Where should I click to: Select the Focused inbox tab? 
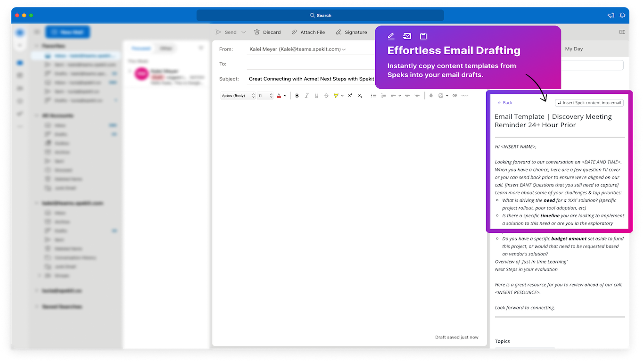click(141, 48)
